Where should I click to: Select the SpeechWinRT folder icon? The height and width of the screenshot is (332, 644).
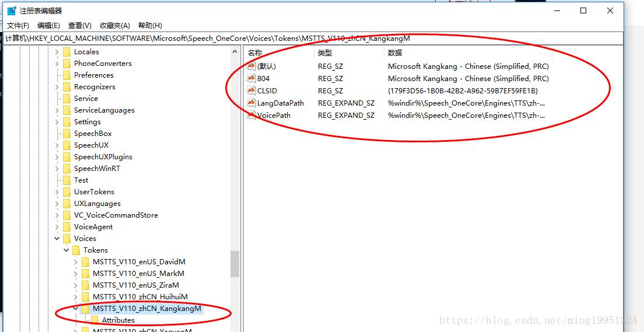[x=66, y=169]
